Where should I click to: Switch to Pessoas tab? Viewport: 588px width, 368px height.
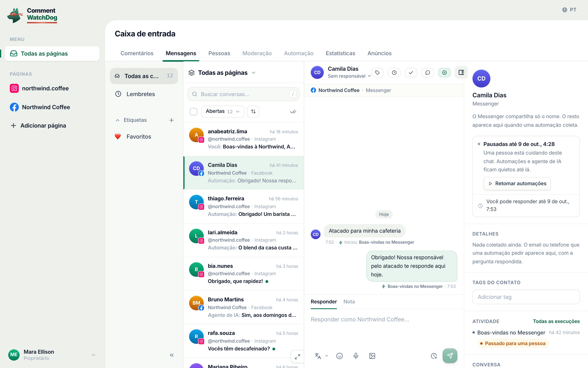click(219, 53)
